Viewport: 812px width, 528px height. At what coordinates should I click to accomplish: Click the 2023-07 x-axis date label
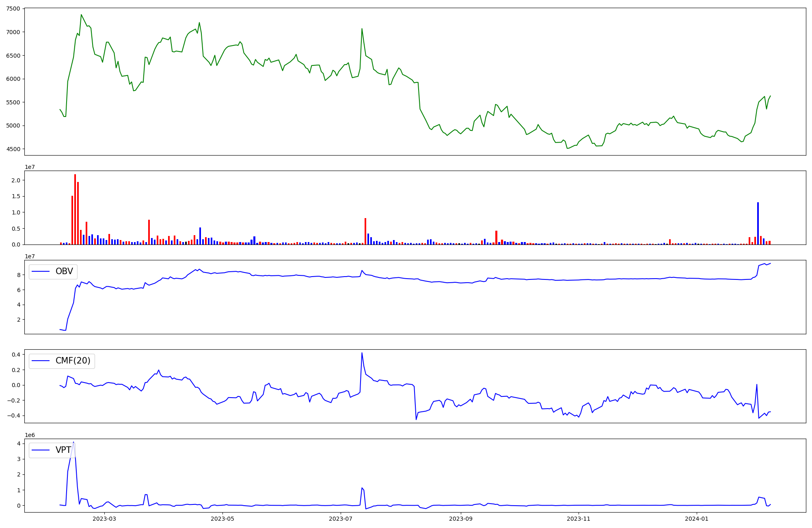coord(340,519)
